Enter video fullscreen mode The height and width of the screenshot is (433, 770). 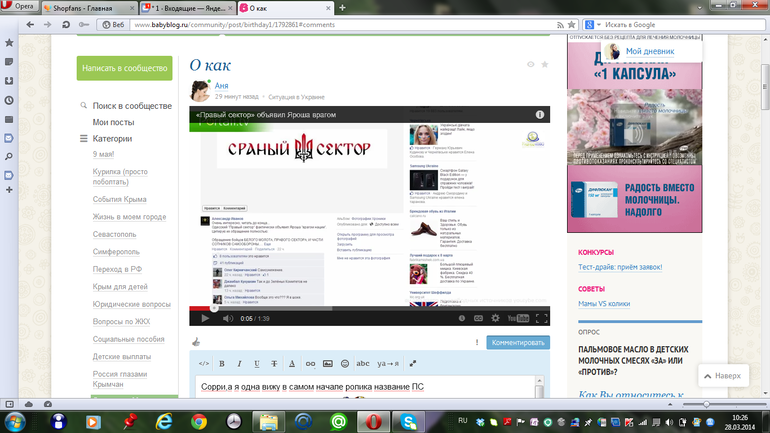coord(542,319)
